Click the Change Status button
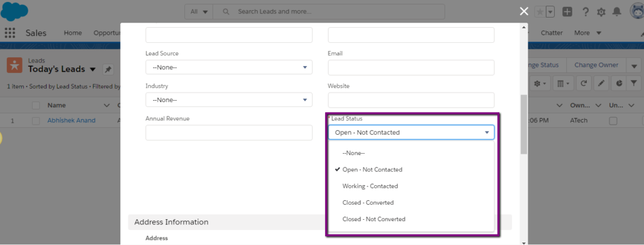This screenshot has width=644, height=245. click(x=547, y=66)
